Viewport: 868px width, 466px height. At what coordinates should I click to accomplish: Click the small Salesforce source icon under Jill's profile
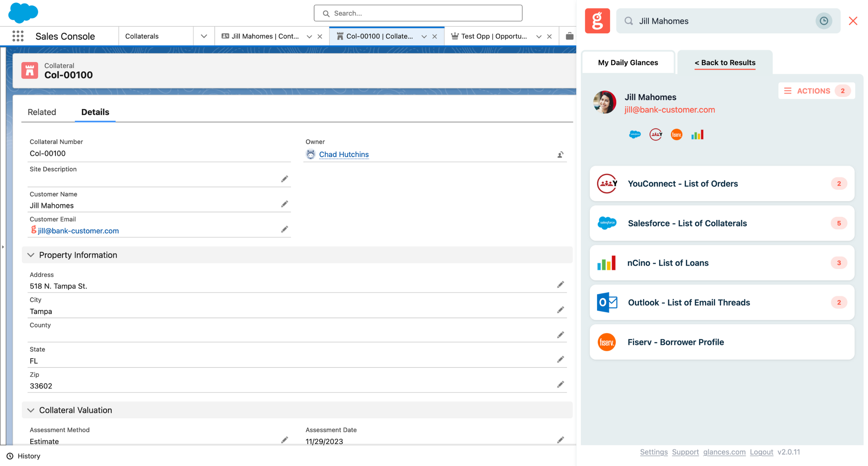[635, 135]
